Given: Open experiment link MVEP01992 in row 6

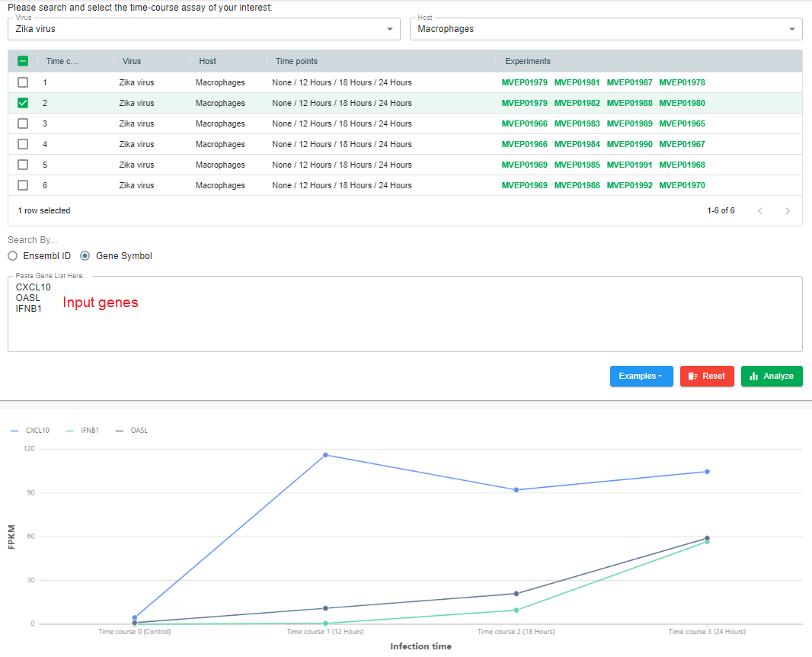Looking at the screenshot, I should (x=629, y=185).
